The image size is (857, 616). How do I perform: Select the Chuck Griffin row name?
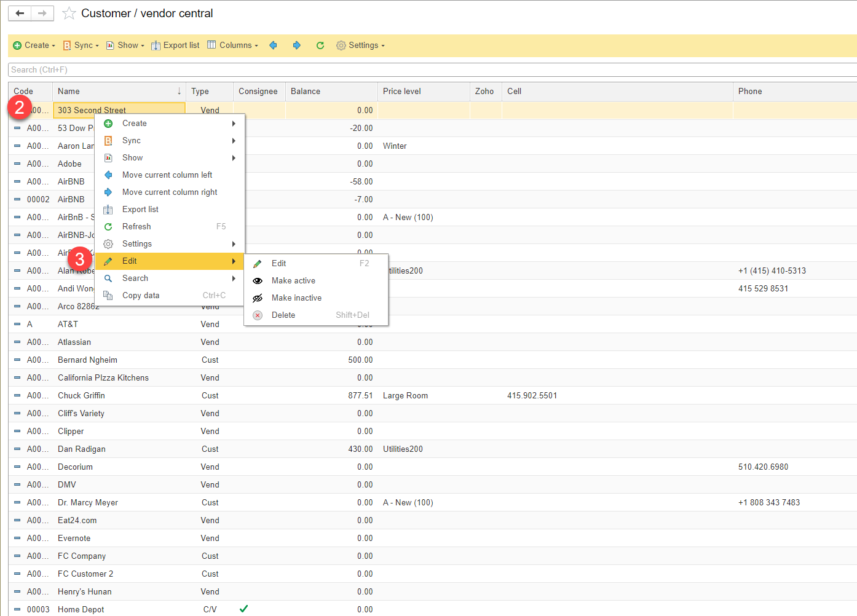pyautogui.click(x=81, y=395)
